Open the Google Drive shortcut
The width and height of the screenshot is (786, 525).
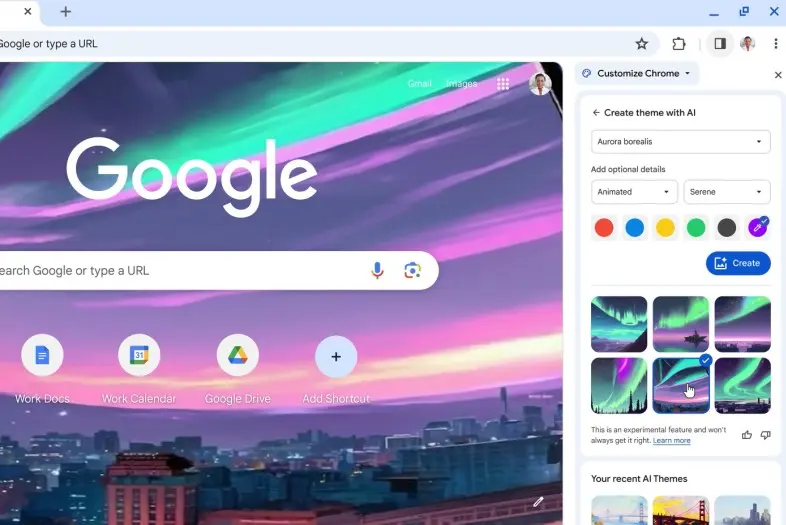coord(238,356)
